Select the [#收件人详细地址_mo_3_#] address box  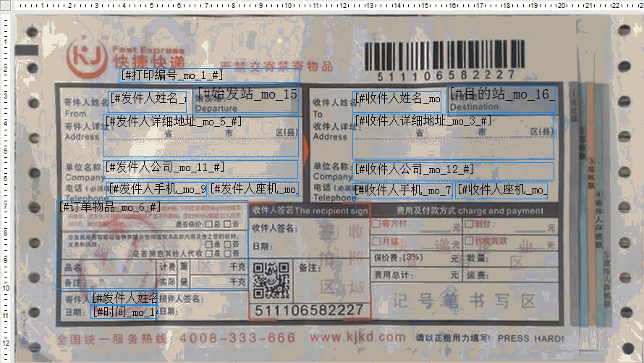pos(453,137)
